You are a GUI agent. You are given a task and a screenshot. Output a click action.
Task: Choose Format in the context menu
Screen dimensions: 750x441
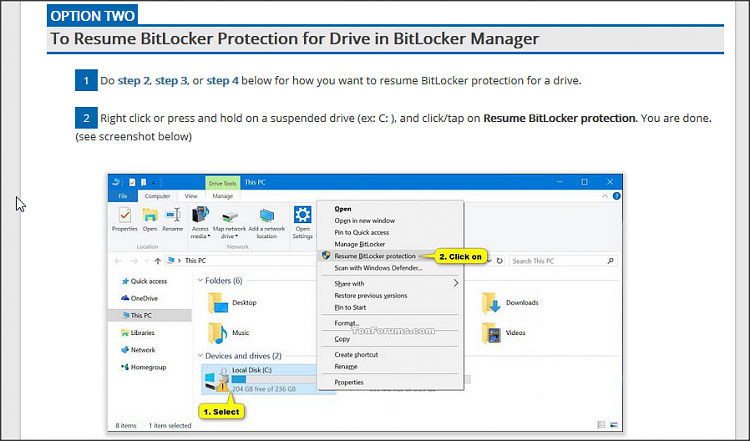point(347,323)
